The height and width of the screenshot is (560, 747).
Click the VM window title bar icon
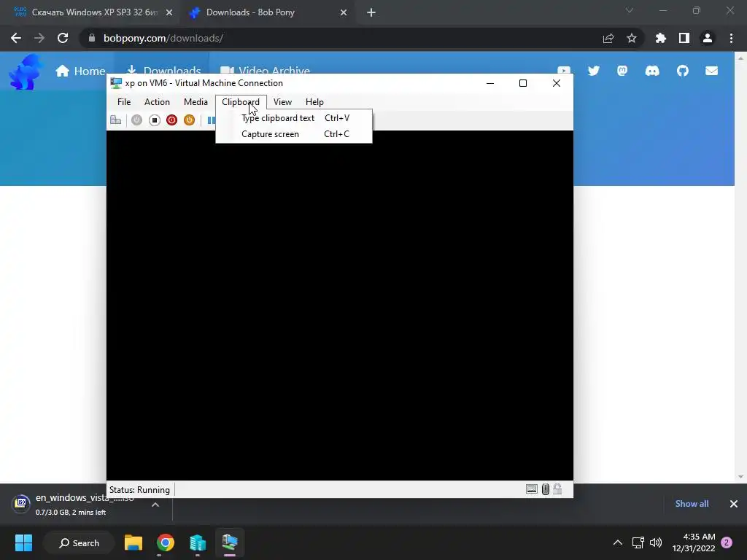coord(116,83)
